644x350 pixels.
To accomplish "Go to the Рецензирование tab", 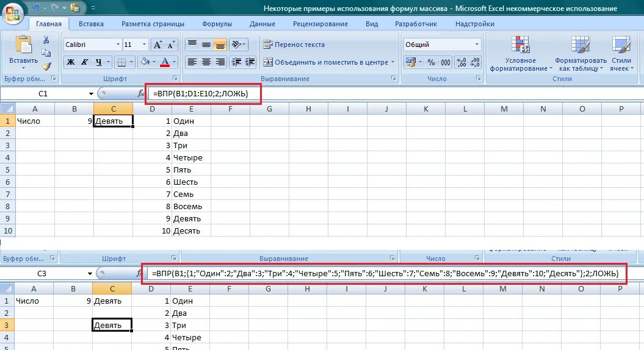I will coord(320,24).
